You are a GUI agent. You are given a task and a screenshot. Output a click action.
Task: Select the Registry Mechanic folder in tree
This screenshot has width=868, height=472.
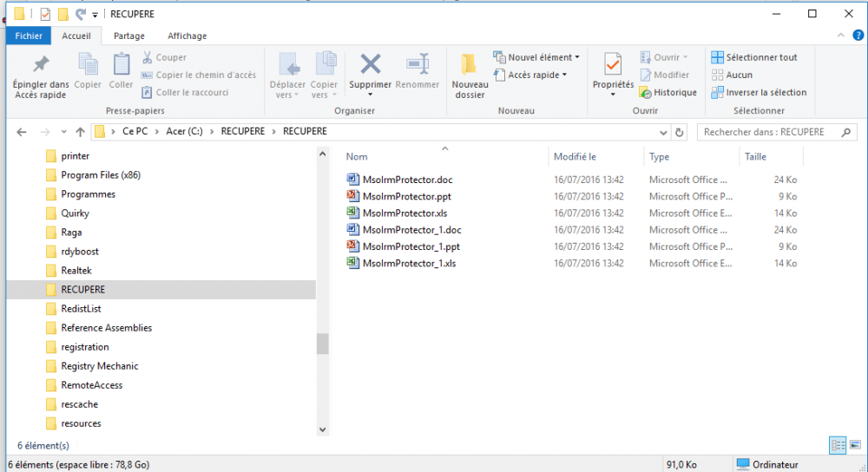pos(99,366)
